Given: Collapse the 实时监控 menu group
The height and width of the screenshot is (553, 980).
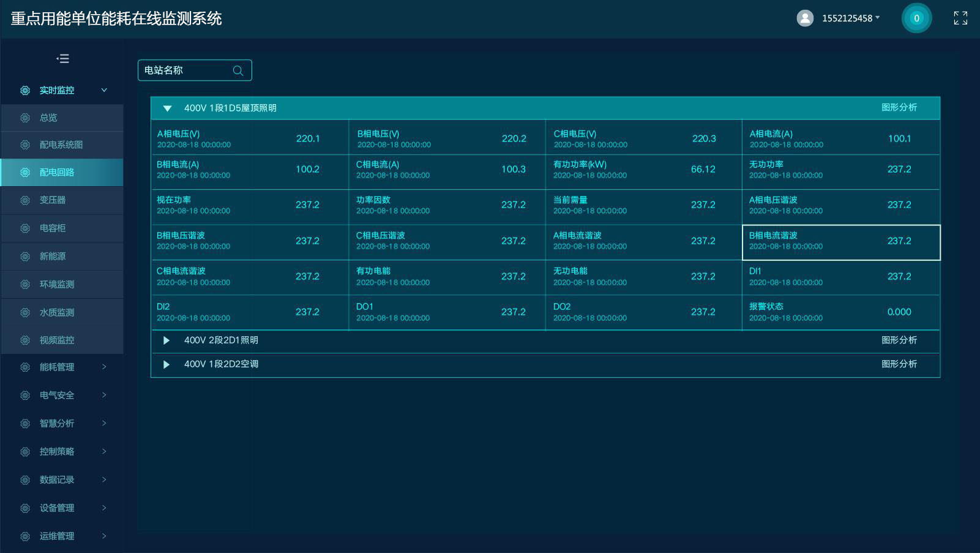Looking at the screenshot, I should tap(103, 90).
